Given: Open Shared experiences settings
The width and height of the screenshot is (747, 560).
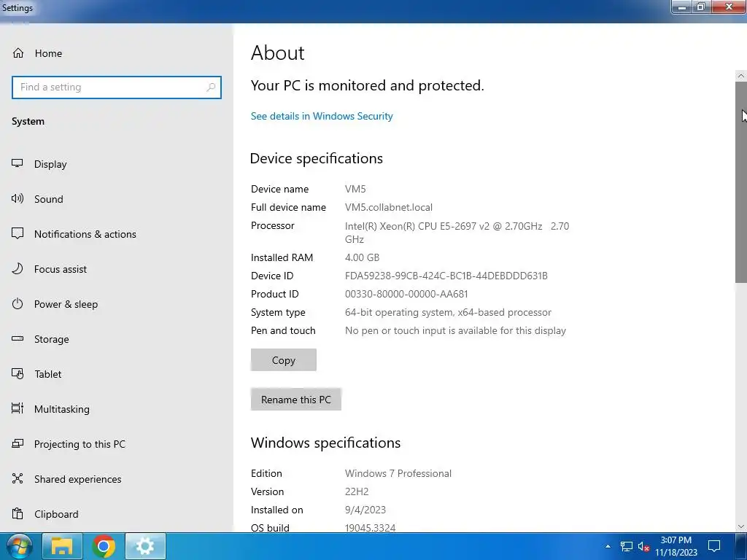Looking at the screenshot, I should coord(66,479).
